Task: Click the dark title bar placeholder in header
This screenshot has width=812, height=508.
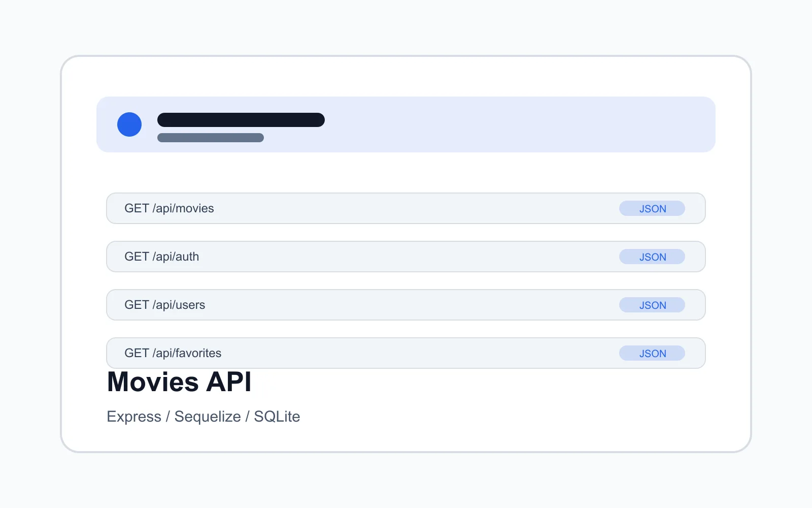Action: (241, 120)
